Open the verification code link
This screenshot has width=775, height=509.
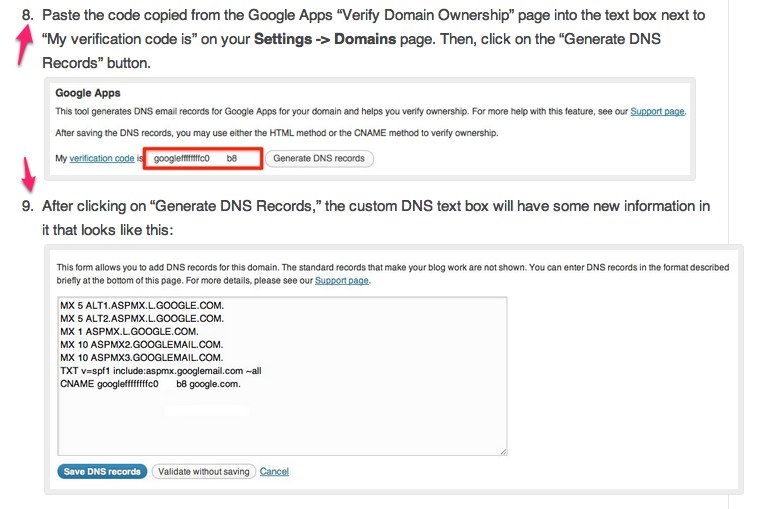(102, 158)
